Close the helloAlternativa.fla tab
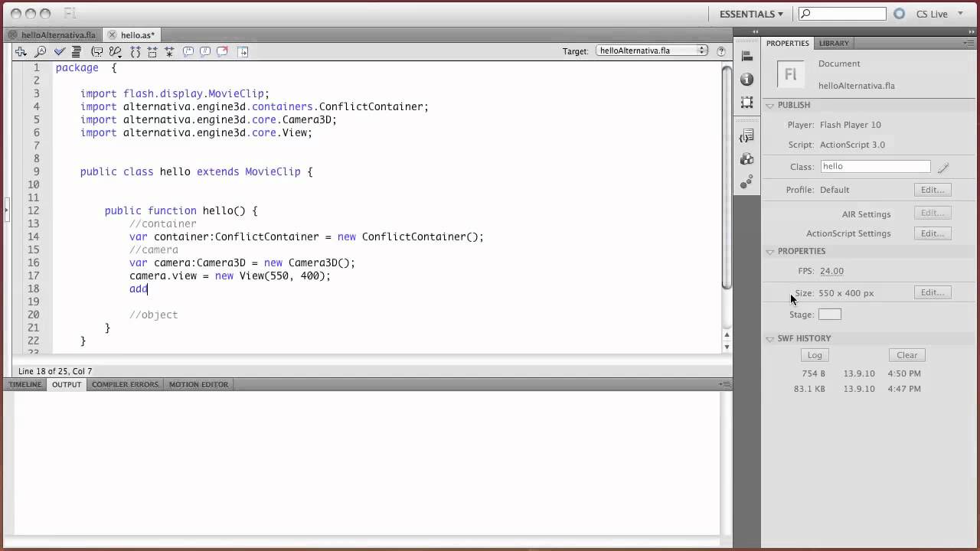Screen dimensions: 980x551 [13, 35]
